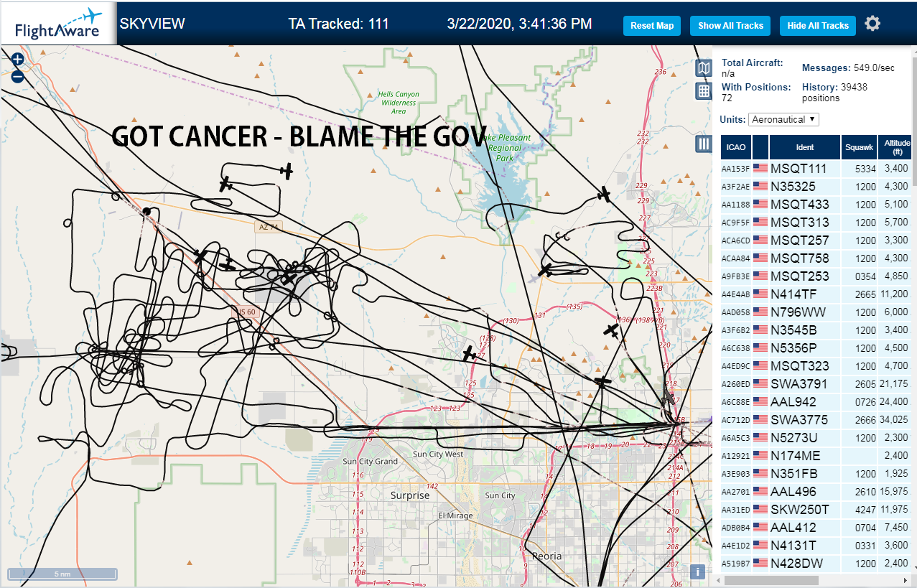Select aircraft row MSQT313
Image resolution: width=917 pixels, height=588 pixels.
click(x=816, y=223)
